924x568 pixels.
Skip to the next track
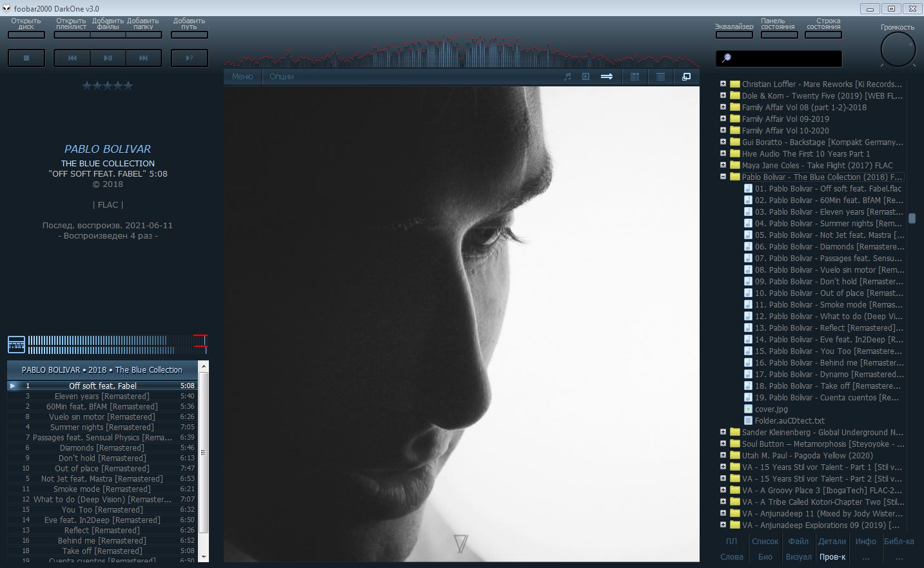[143, 58]
